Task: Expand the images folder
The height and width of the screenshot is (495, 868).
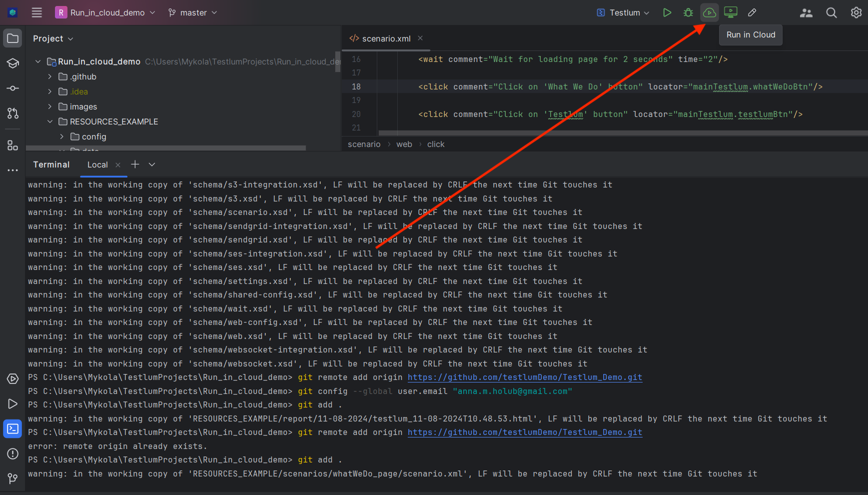Action: pyautogui.click(x=50, y=106)
